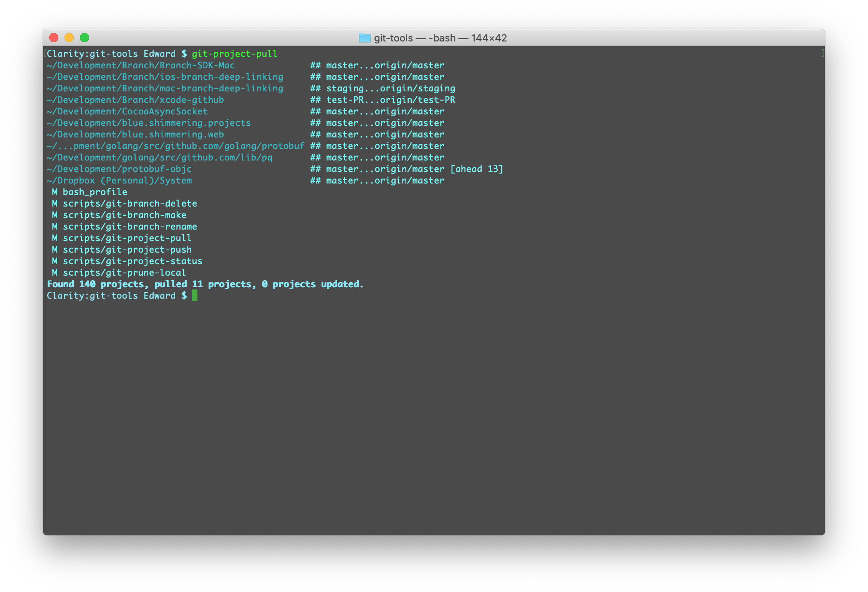
Task: Click the ios-branch-deep-linking path
Action: (165, 77)
